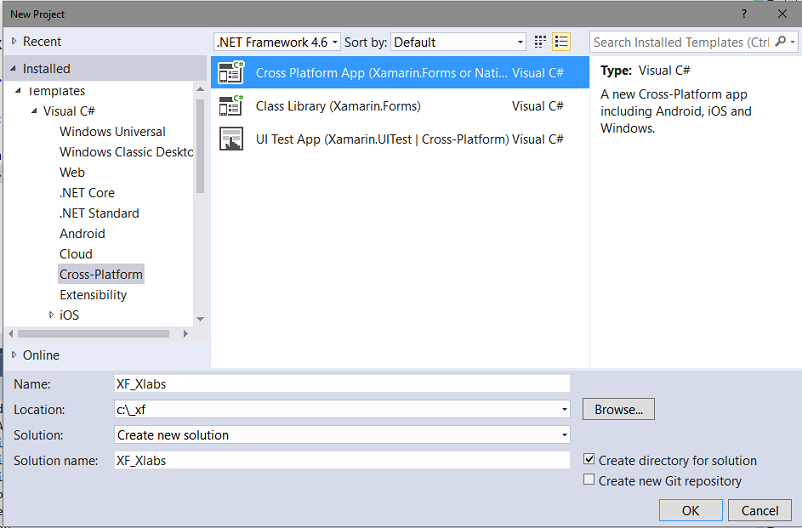This screenshot has width=802, height=528.
Task: Click the Cross Platform App template icon
Action: pos(231,72)
